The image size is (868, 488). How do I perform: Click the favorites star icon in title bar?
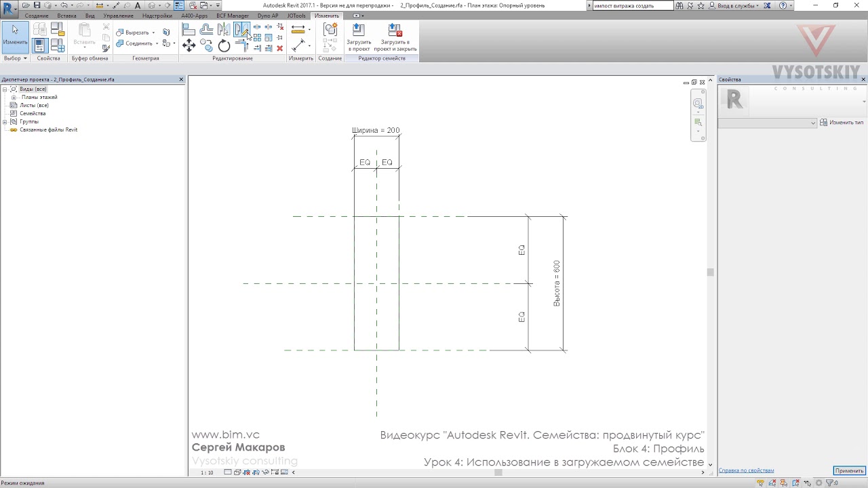[x=701, y=5]
